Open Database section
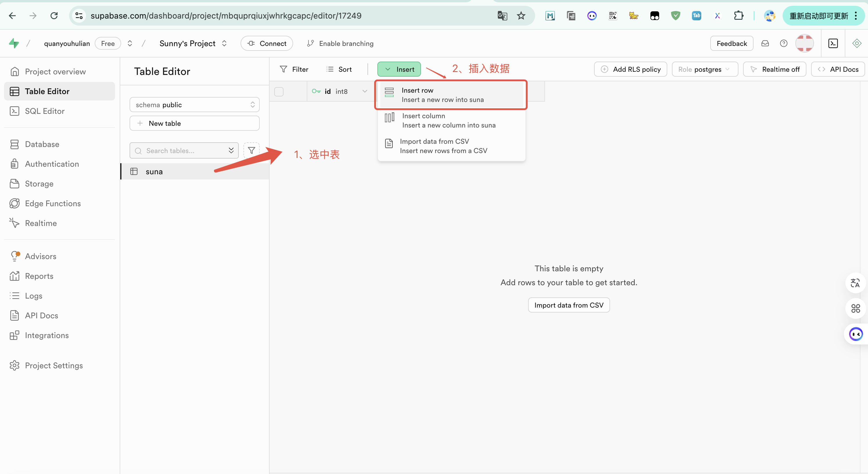 pos(42,144)
